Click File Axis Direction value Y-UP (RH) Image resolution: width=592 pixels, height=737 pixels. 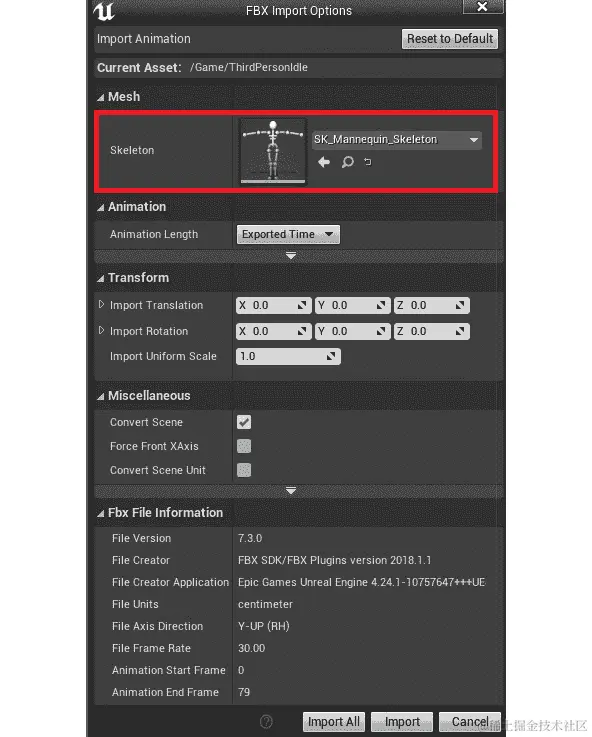[264, 627]
